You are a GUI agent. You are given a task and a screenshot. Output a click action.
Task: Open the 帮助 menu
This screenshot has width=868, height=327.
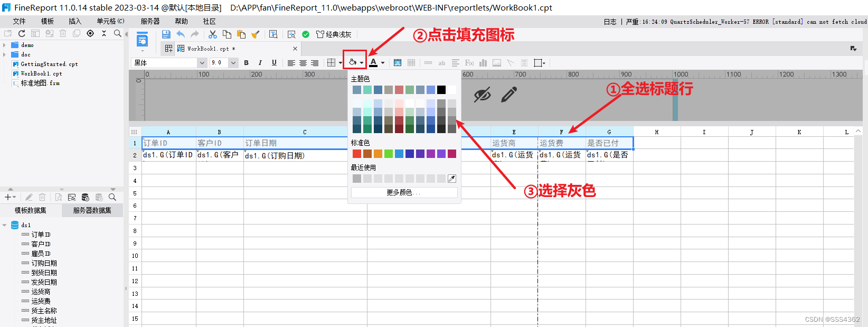click(181, 21)
